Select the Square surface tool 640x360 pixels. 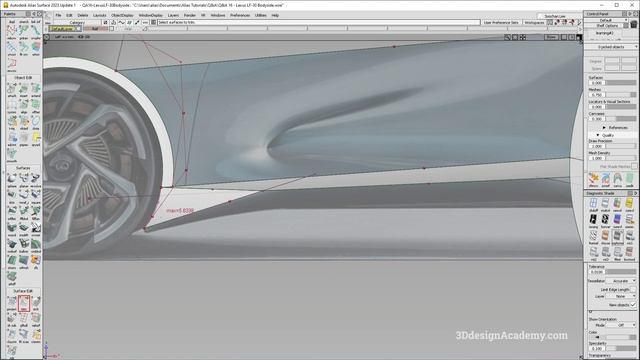[x=36, y=195]
